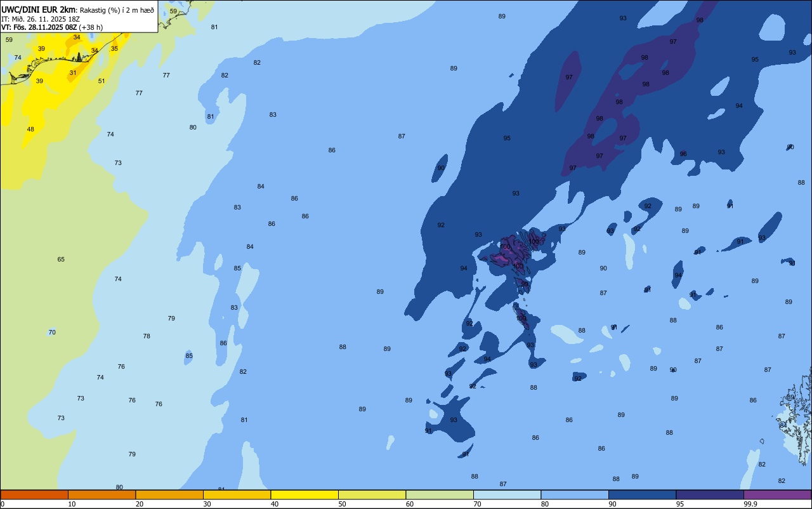Select the indigo 95–99.9 legend swatch
The image size is (812, 509).
(710, 494)
